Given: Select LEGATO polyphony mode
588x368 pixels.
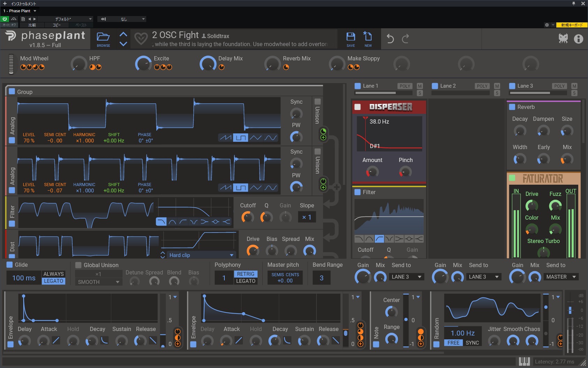Looking at the screenshot, I should click(x=246, y=281).
